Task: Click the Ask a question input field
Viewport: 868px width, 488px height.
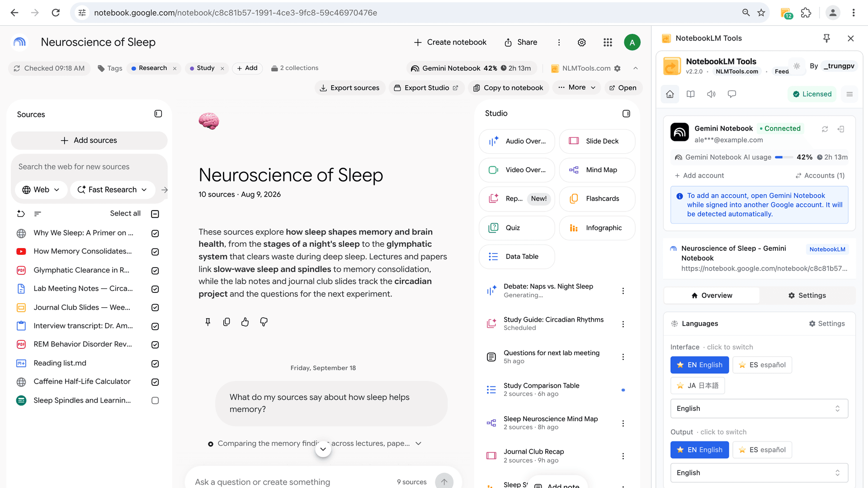Action: coord(289,482)
